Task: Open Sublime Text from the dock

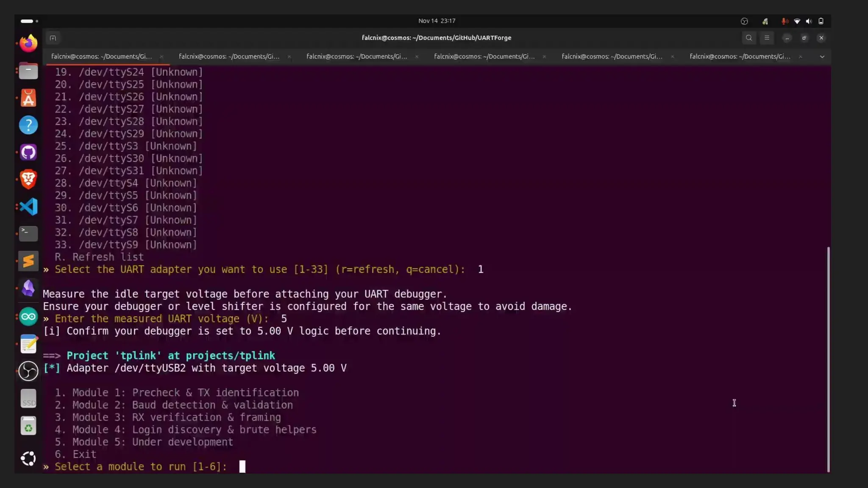Action: 28,261
